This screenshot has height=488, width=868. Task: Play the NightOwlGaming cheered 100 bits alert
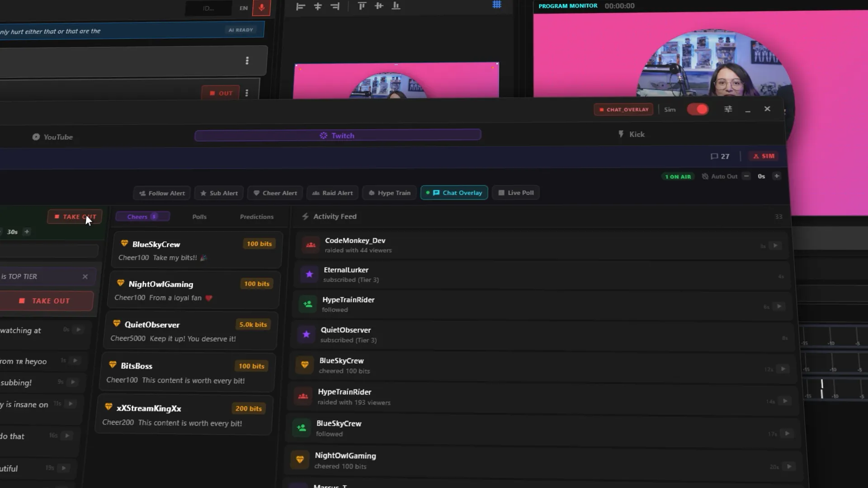789,466
